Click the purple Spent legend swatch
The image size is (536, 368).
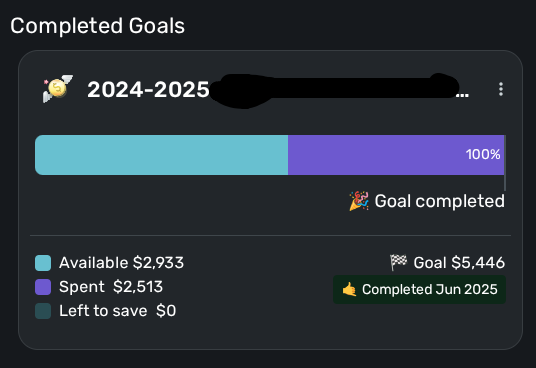pyautogui.click(x=43, y=287)
